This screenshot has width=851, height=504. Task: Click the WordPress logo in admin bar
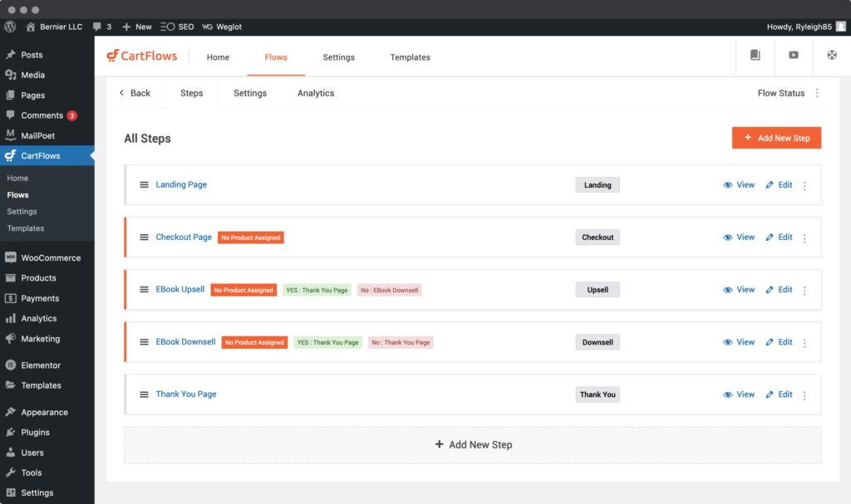point(10,27)
